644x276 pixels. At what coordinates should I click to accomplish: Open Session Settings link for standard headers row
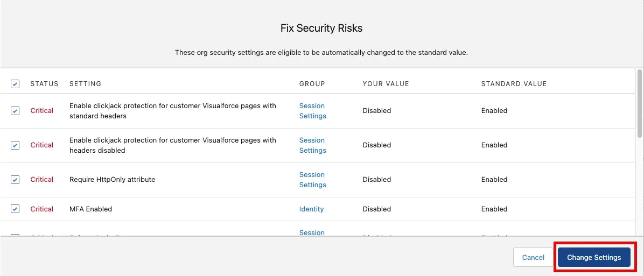pyautogui.click(x=312, y=111)
